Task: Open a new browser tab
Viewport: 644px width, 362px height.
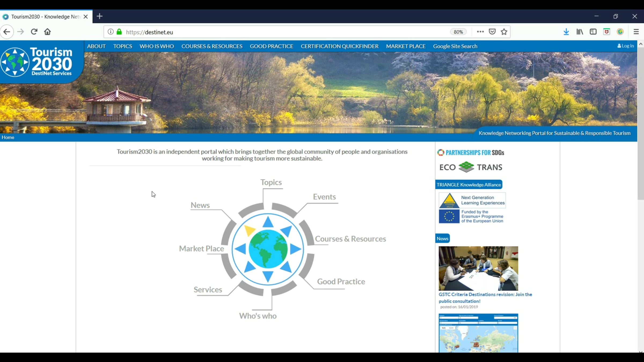Action: tap(100, 16)
